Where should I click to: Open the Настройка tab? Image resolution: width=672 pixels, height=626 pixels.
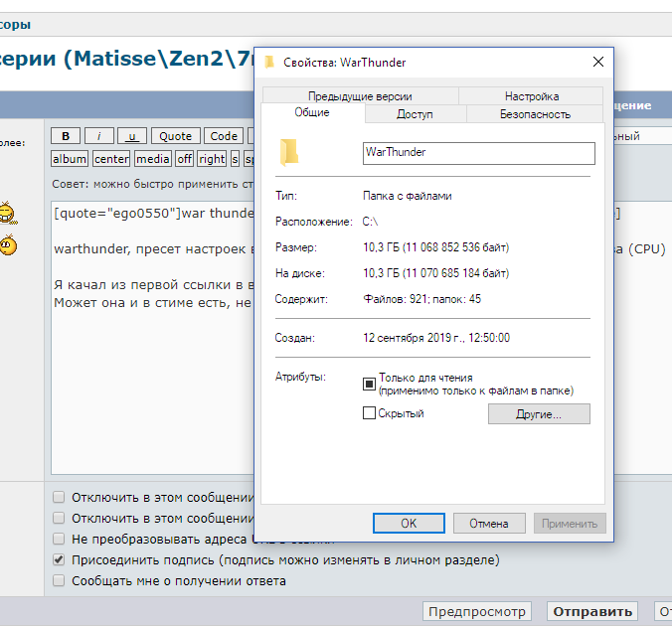pyautogui.click(x=532, y=96)
